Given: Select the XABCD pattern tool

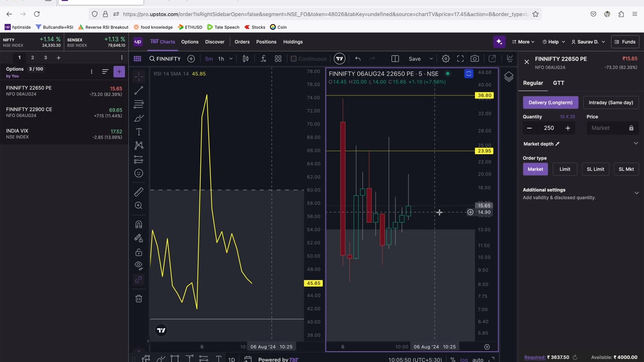Looking at the screenshot, I should point(139,145).
